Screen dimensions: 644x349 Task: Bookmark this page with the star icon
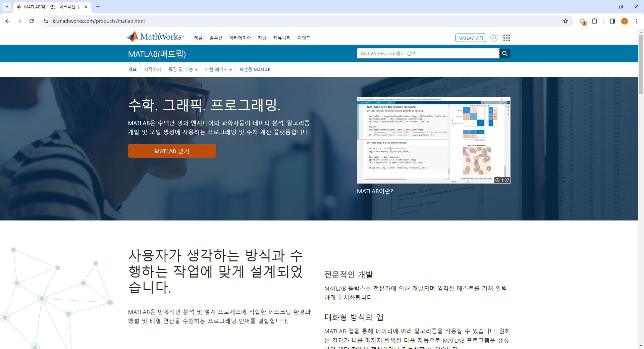point(566,21)
